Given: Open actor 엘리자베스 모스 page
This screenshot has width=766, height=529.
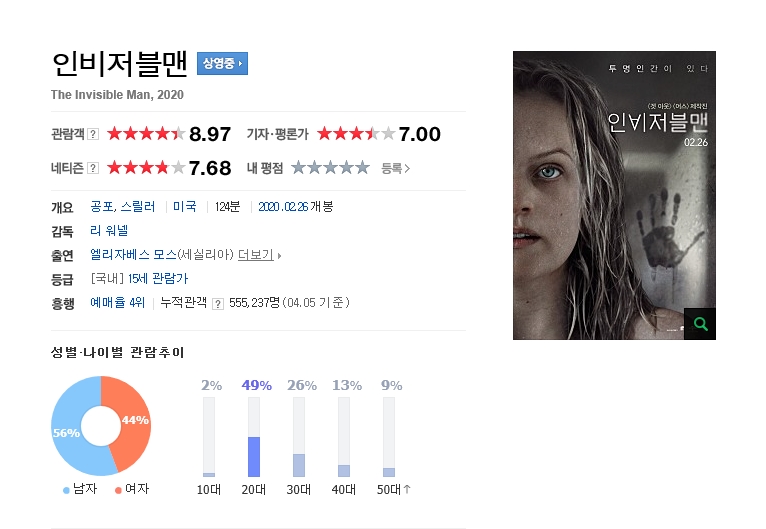Looking at the screenshot, I should 133,254.
